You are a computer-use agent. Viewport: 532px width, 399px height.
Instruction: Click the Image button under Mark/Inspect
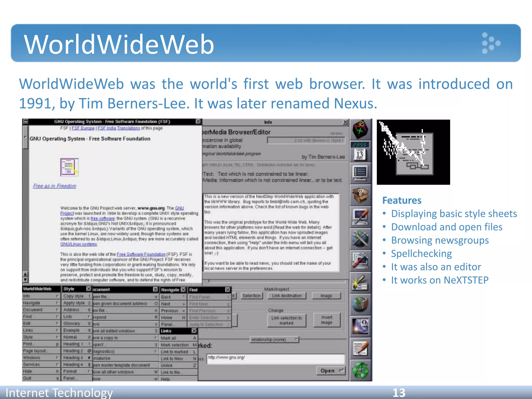click(x=326, y=296)
